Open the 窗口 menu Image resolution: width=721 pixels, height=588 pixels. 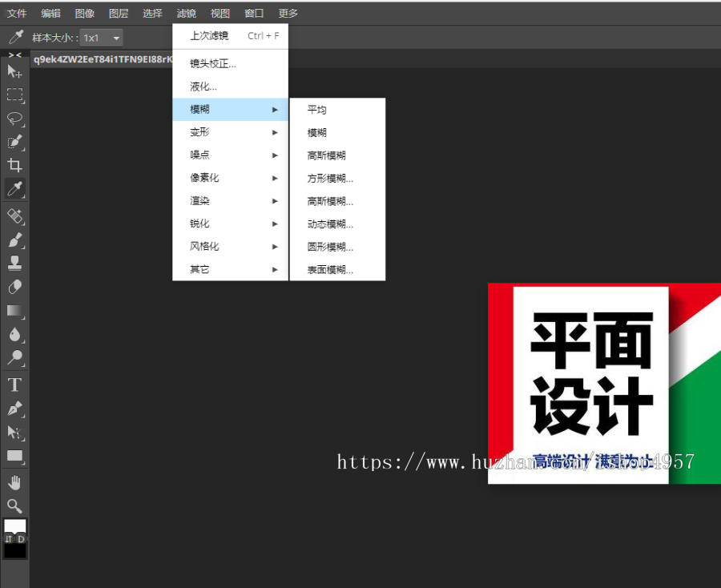pos(253,13)
